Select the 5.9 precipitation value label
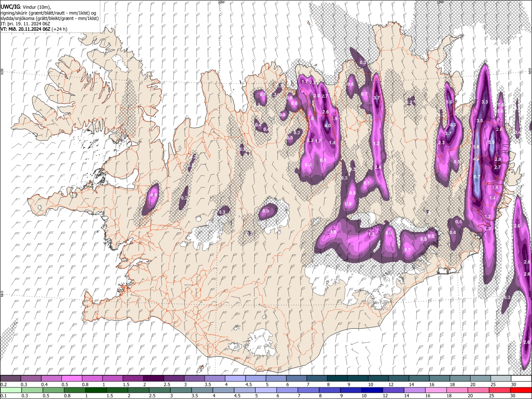This screenshot has width=532, height=399. 491,143
